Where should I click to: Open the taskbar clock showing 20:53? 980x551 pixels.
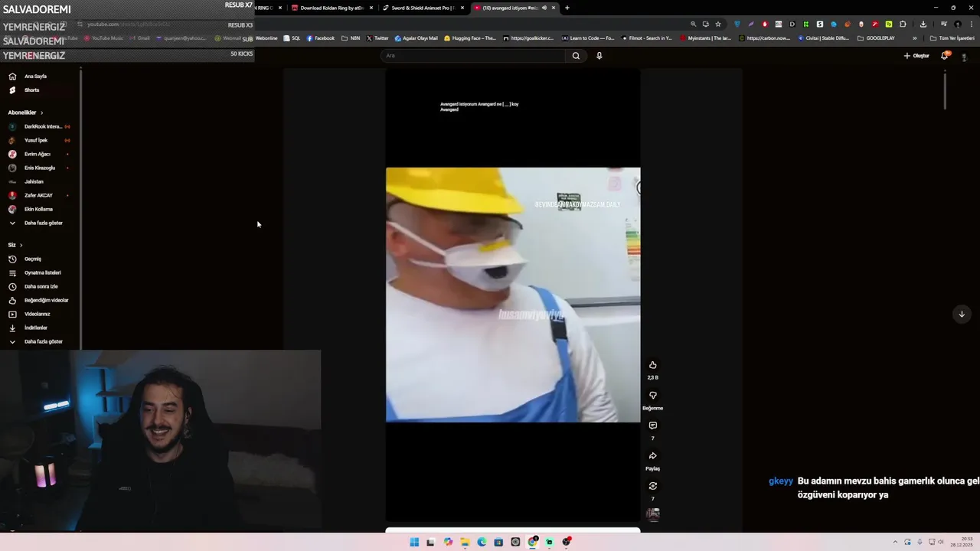[961, 542]
